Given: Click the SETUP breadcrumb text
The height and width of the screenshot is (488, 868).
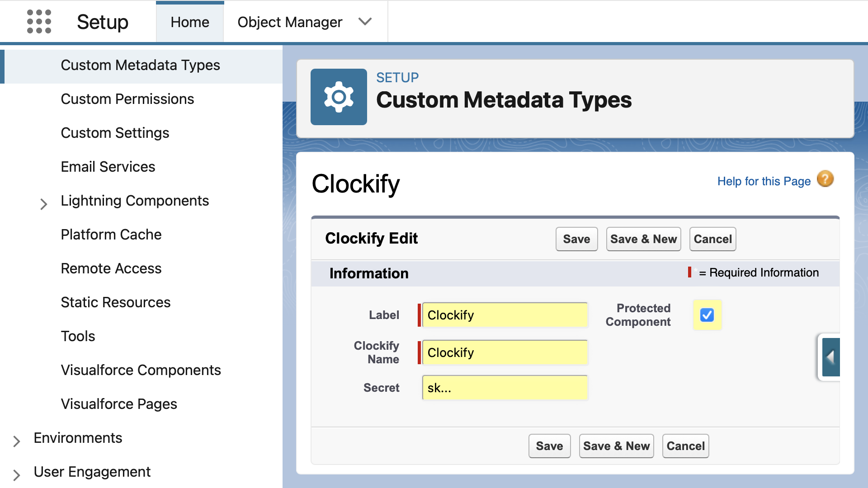Looking at the screenshot, I should tap(397, 78).
